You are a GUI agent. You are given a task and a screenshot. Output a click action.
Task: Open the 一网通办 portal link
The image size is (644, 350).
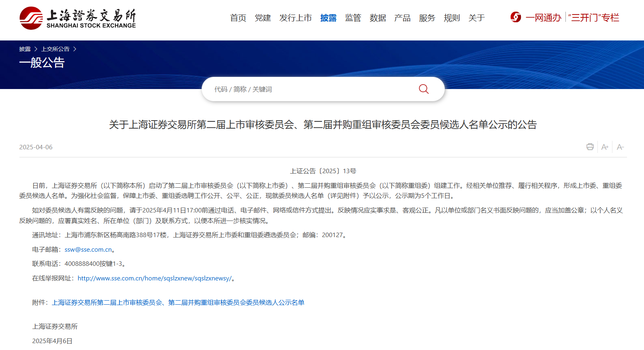[x=543, y=17]
